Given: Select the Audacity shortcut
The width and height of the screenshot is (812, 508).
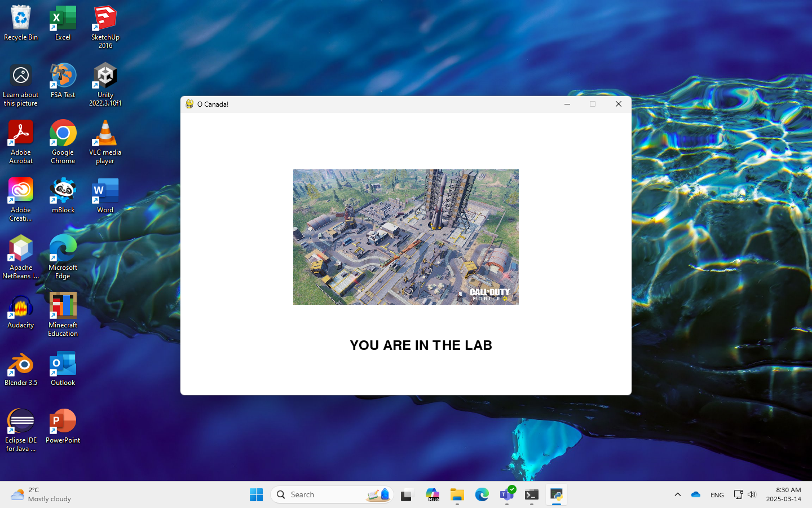Looking at the screenshot, I should [x=21, y=311].
